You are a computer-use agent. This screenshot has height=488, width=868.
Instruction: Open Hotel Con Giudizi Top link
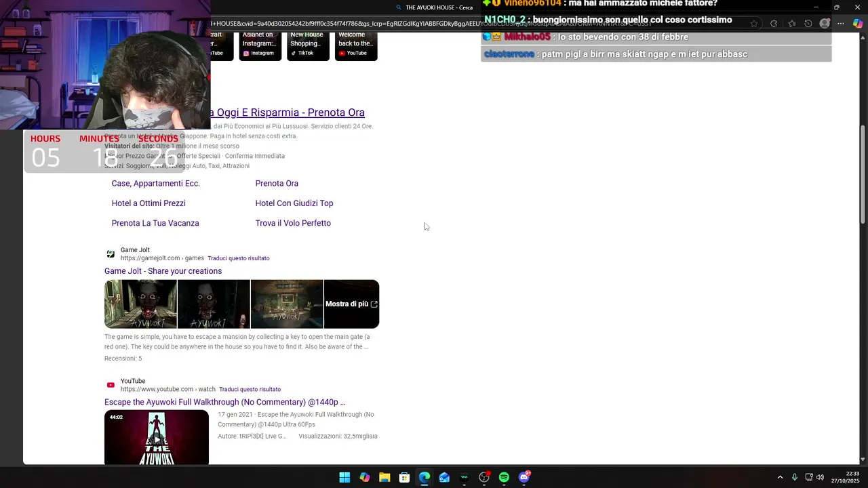point(294,203)
